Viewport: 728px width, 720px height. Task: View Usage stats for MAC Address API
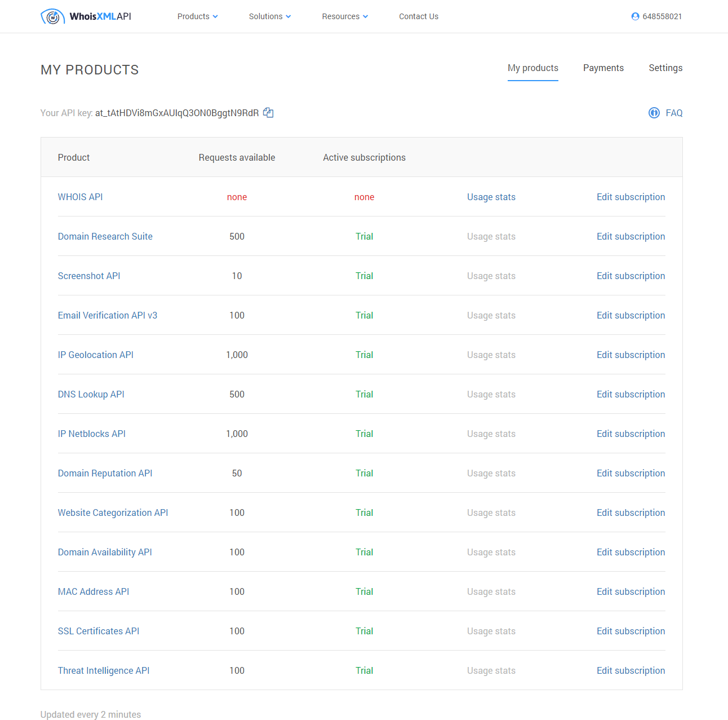pyautogui.click(x=491, y=591)
